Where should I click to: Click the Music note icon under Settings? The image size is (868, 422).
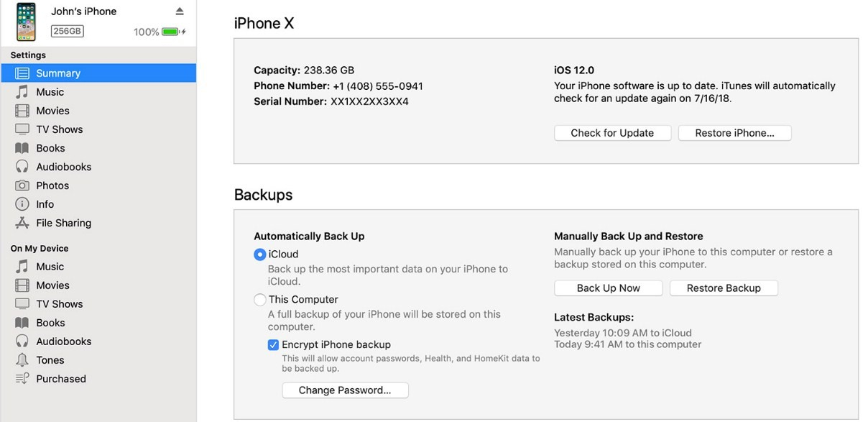coord(22,92)
